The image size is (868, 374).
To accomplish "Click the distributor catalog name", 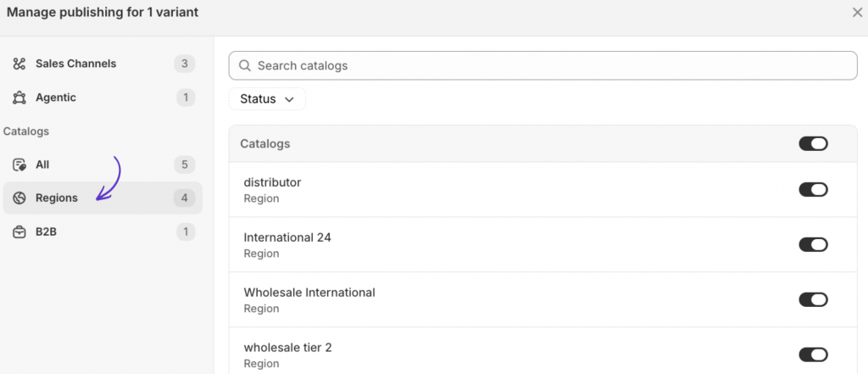I will point(272,182).
